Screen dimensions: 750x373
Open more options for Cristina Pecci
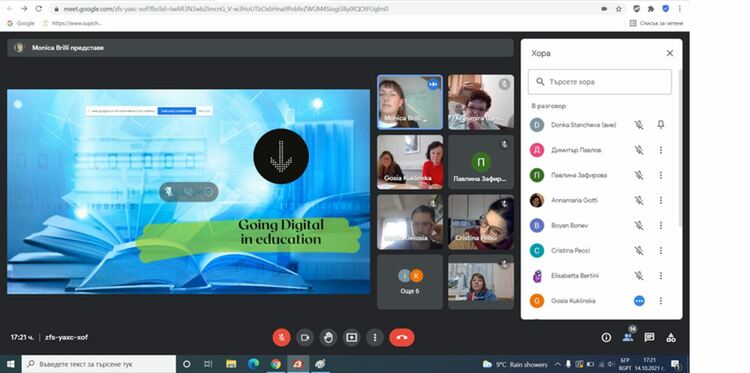[661, 251]
